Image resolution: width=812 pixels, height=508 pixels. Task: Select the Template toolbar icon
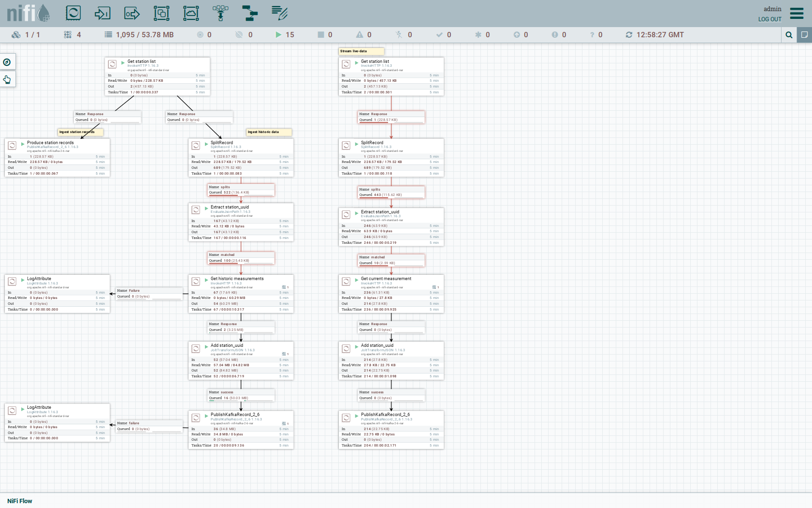[250, 13]
